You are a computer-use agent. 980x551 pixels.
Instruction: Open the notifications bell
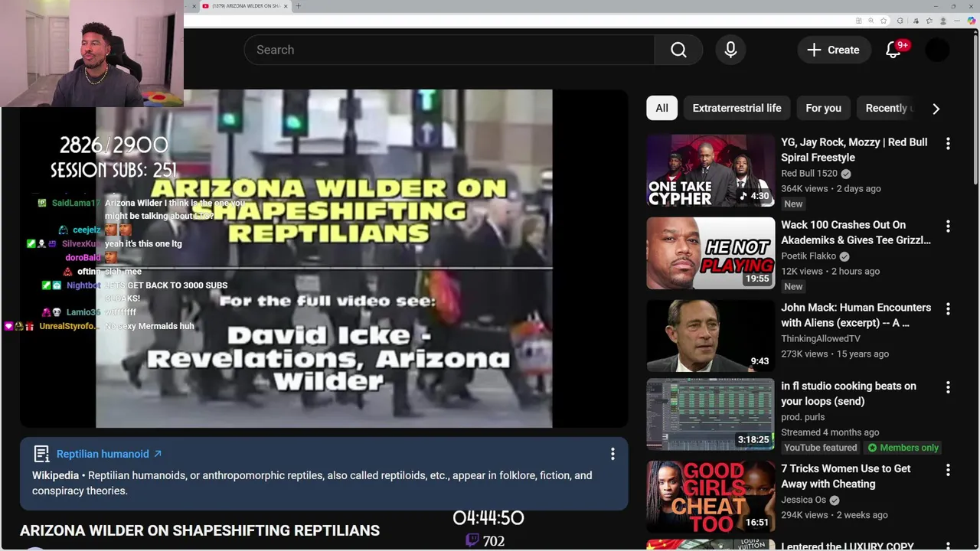click(x=893, y=50)
